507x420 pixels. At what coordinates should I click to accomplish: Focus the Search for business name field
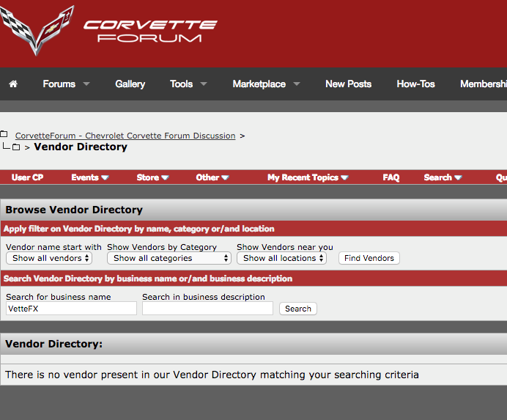72,309
